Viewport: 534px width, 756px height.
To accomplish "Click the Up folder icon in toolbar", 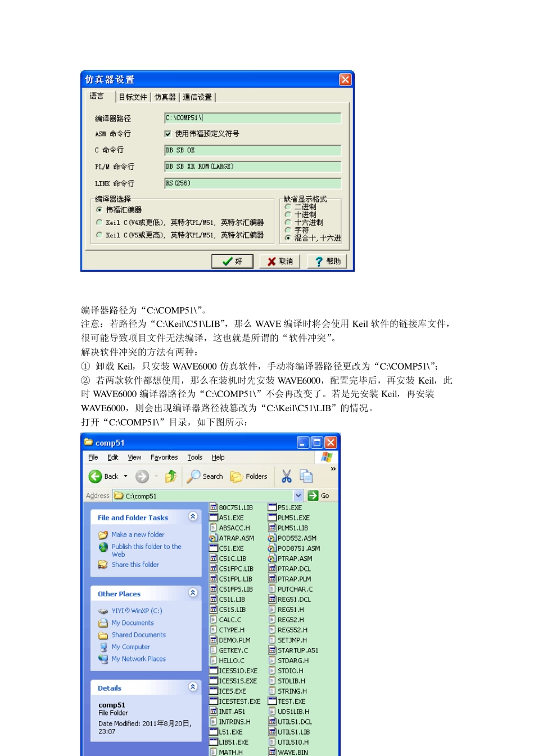I will tap(171, 476).
